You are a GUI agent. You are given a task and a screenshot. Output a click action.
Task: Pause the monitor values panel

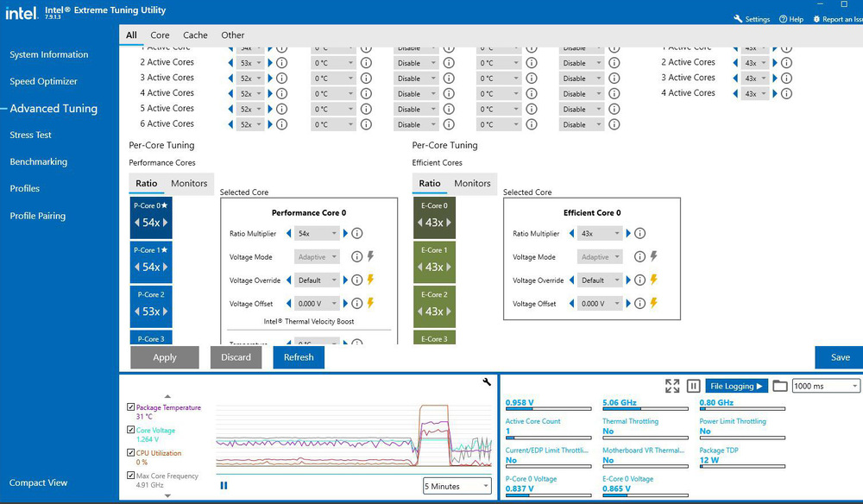(694, 386)
